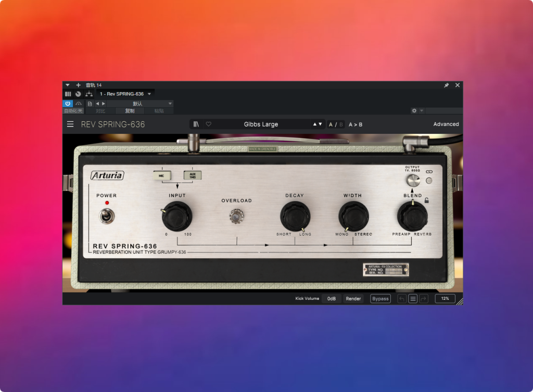Open the undo history list icon

click(413, 298)
